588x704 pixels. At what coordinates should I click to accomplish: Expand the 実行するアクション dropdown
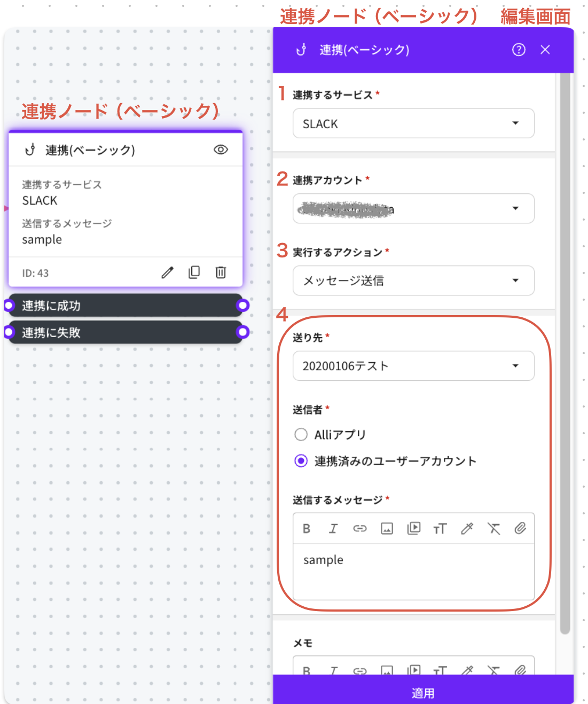[x=413, y=280]
